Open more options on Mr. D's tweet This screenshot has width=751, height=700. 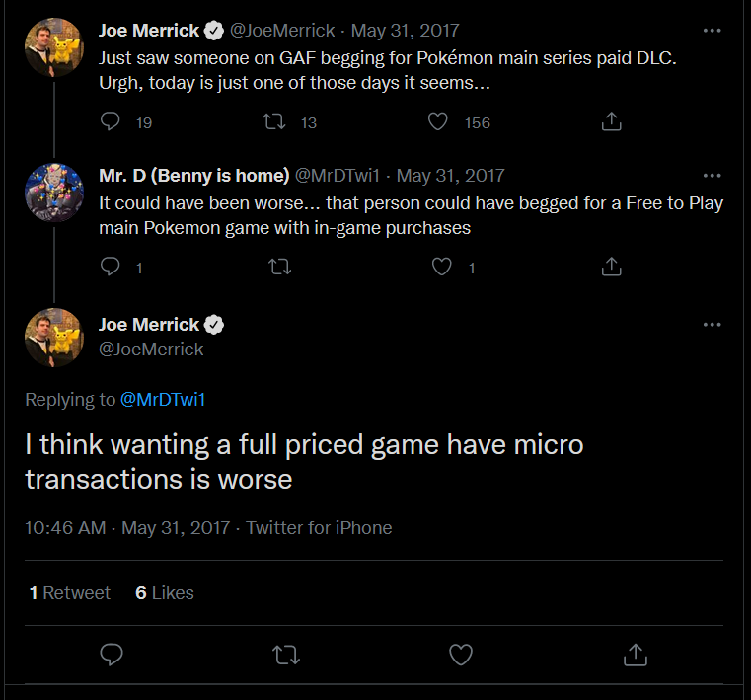pos(712,176)
